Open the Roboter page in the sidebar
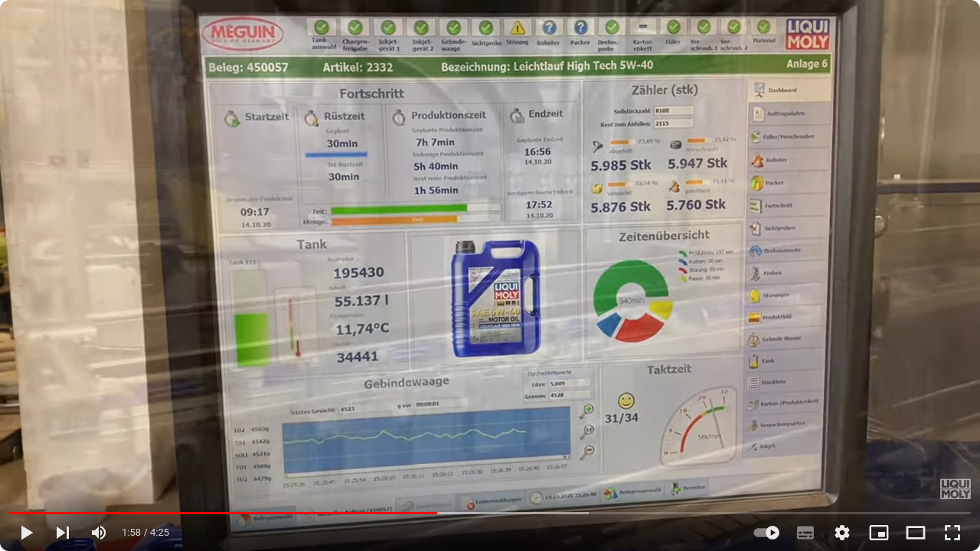Screen dimensions: 980x551 click(x=789, y=160)
